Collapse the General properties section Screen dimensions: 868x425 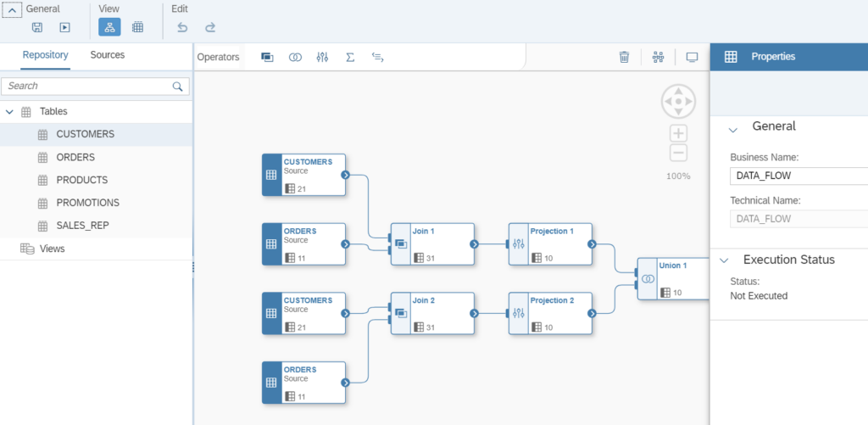click(x=732, y=129)
